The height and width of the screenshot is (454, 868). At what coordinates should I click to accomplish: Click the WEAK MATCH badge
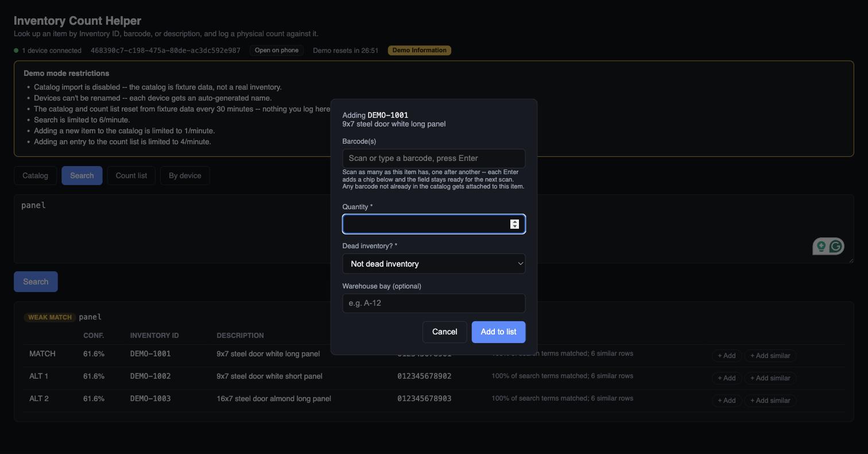(50, 317)
